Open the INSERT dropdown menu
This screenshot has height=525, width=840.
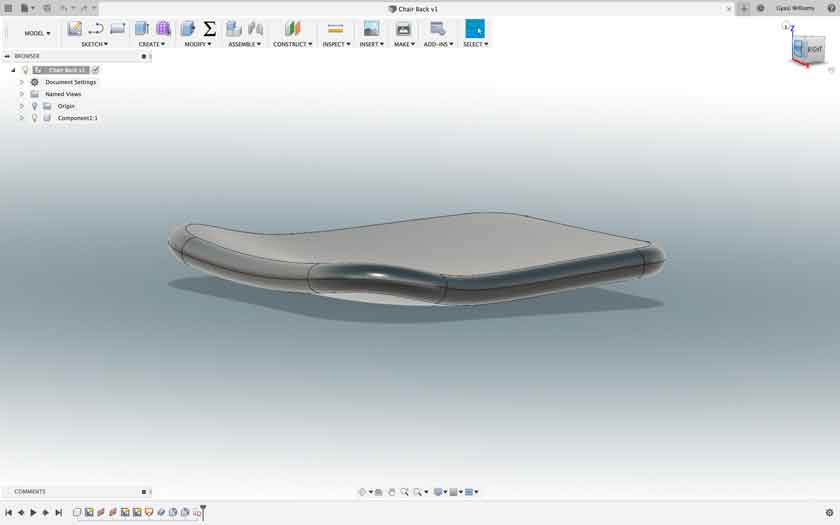point(371,44)
